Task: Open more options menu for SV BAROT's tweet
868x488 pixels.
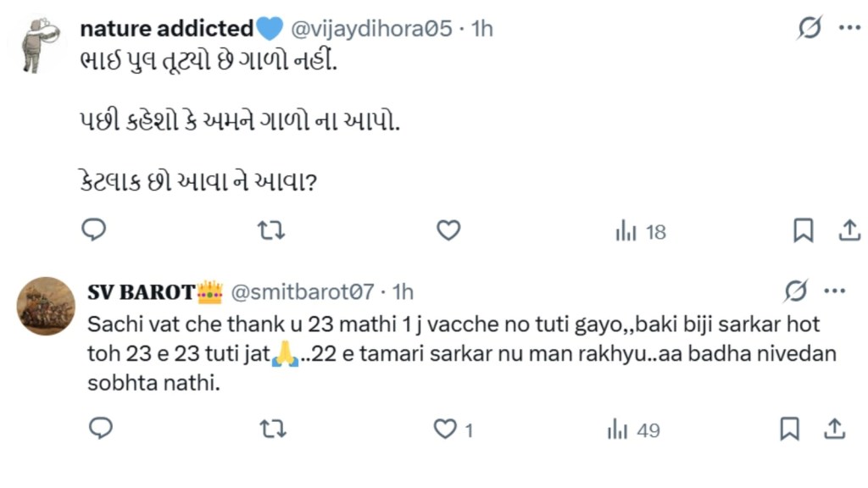Action: pos(835,292)
